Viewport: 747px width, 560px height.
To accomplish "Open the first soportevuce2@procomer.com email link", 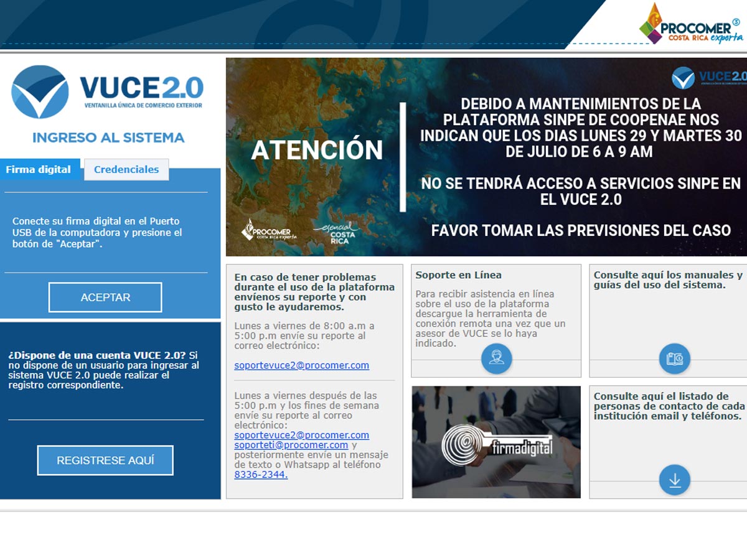I will point(302,365).
